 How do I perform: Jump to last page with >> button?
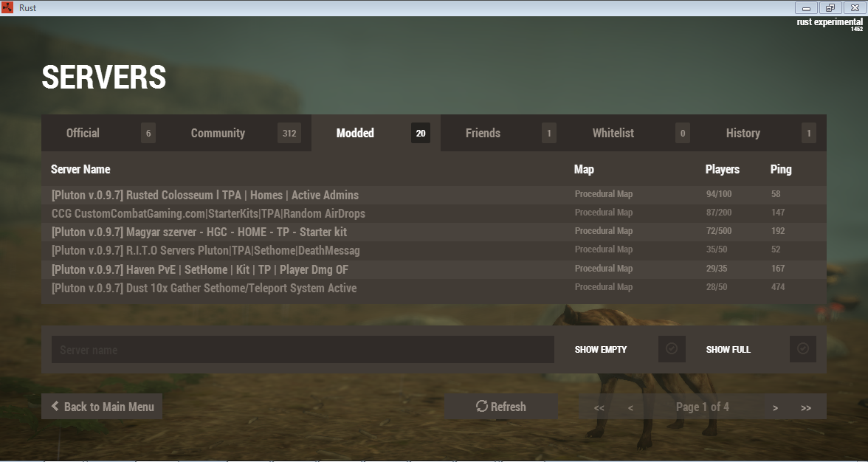(806, 408)
